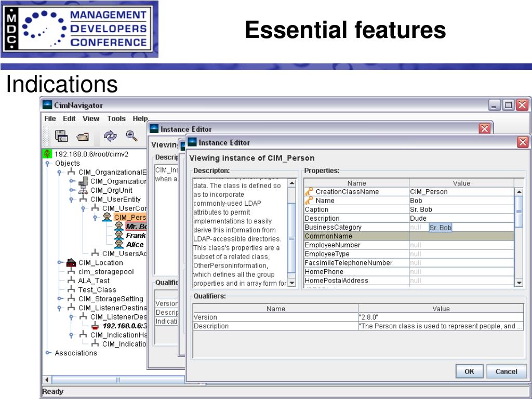Click the house icon of CIM_Location
The height and width of the screenshot is (399, 532).
coord(71,262)
